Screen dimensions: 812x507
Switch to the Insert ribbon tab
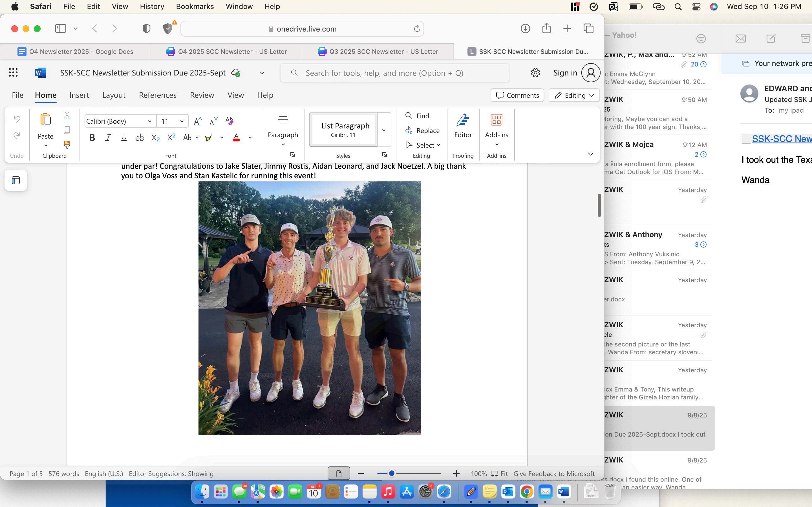79,95
